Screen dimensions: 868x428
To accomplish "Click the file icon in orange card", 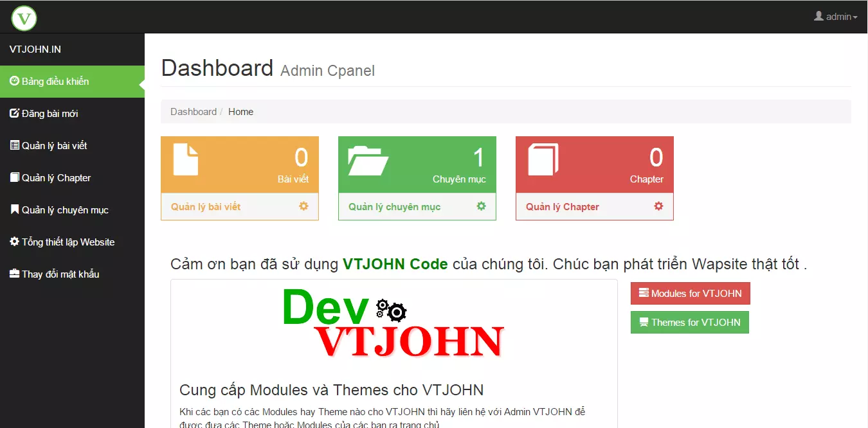I will pyautogui.click(x=186, y=159).
